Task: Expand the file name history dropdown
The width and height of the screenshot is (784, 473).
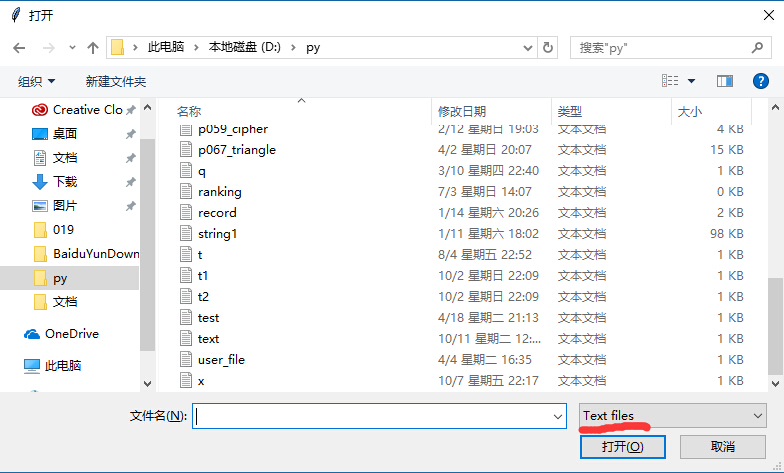Action: coord(558,416)
